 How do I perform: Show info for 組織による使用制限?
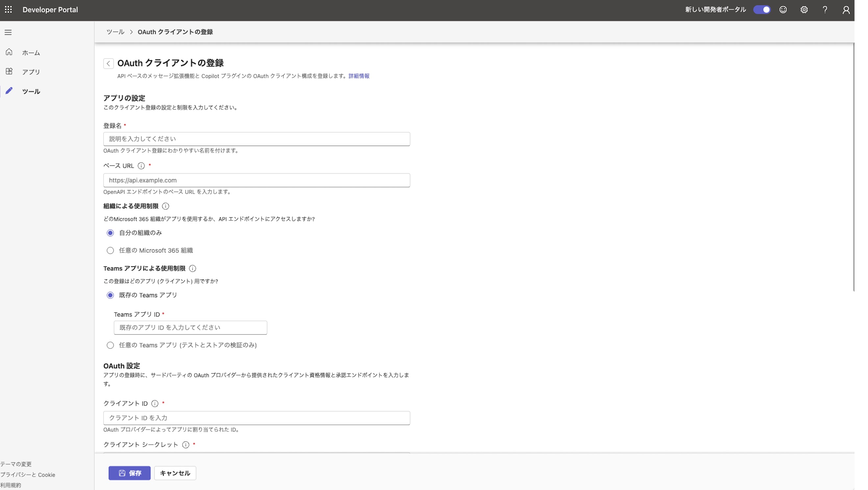click(x=165, y=206)
